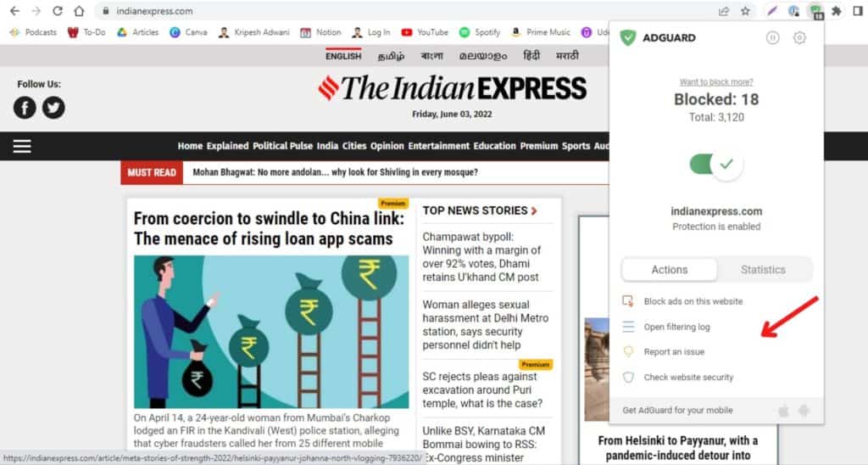The image size is (868, 465).
Task: Open the filtering log
Action: [676, 327]
